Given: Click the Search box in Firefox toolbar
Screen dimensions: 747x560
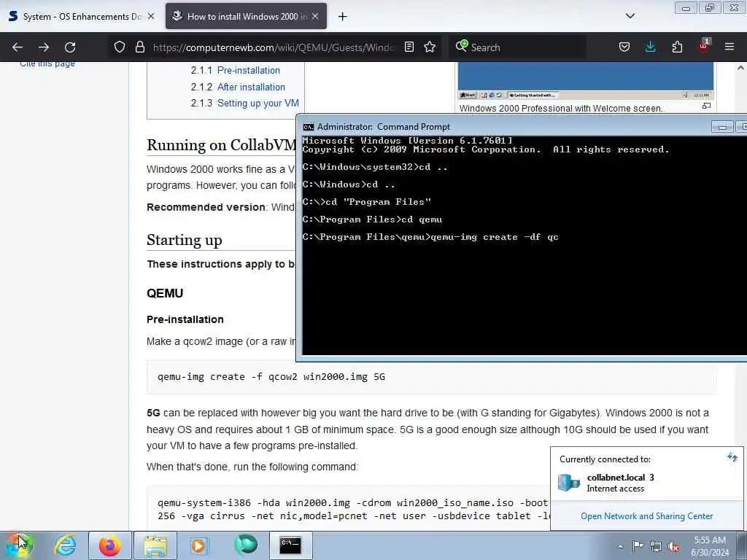Looking at the screenshot, I should [x=517, y=47].
